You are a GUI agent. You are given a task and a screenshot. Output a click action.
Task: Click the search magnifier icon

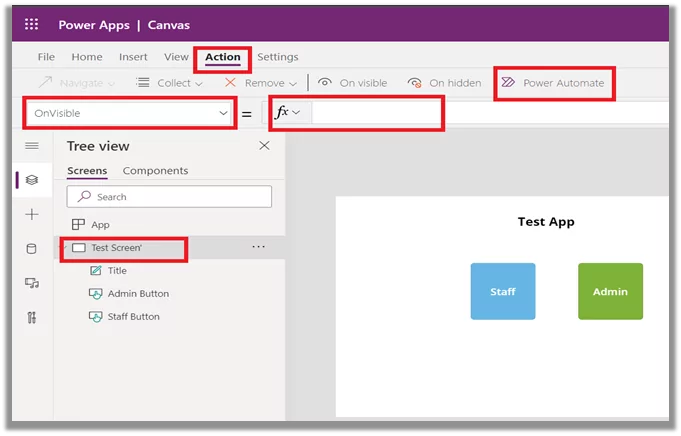coord(84,196)
